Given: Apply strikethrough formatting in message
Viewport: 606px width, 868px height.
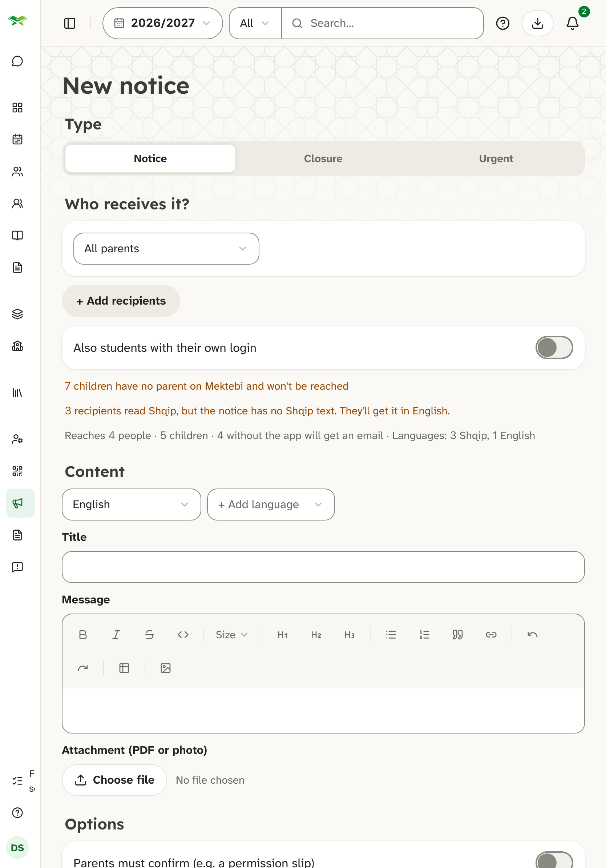Looking at the screenshot, I should point(150,635).
